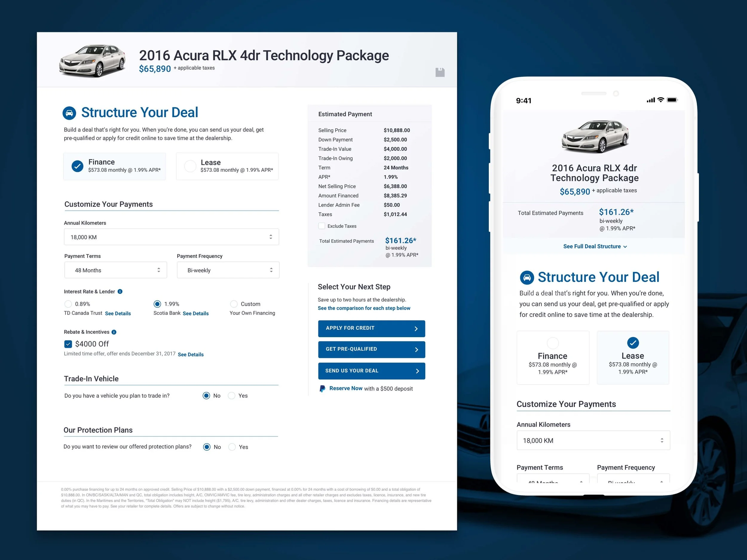The image size is (747, 560).
Task: Uncheck the $4000 Off rebate checkbox
Action: (x=68, y=344)
